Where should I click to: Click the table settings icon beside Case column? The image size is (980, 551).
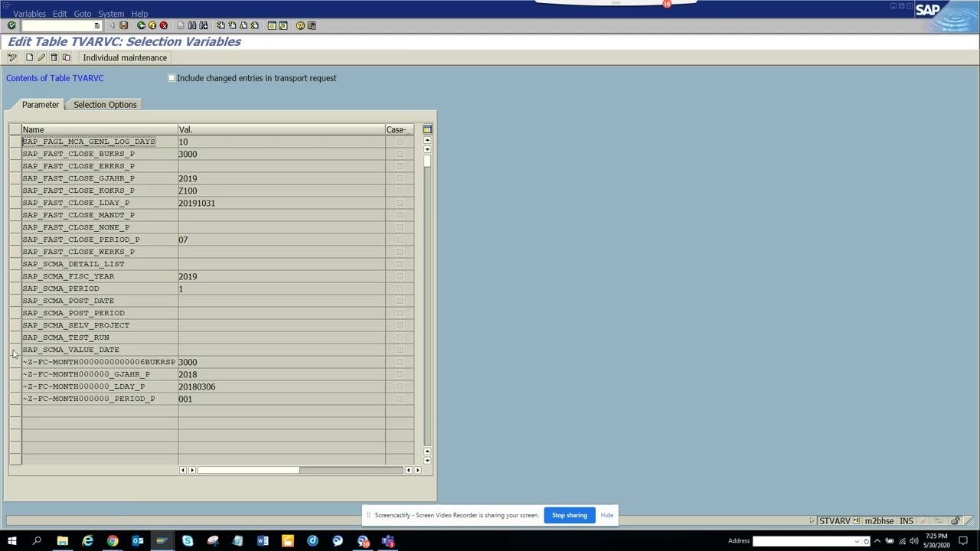pos(427,129)
